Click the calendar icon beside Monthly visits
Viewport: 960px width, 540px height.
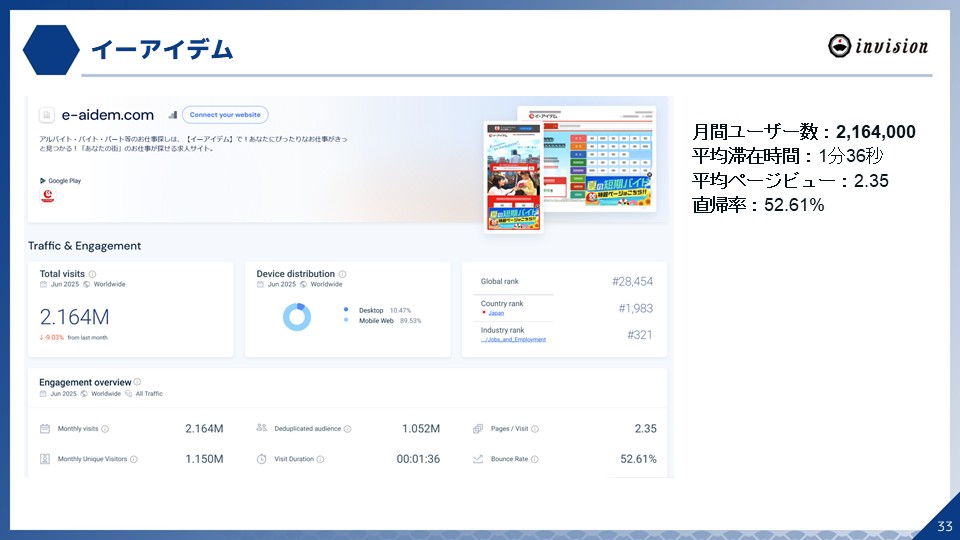click(x=45, y=429)
